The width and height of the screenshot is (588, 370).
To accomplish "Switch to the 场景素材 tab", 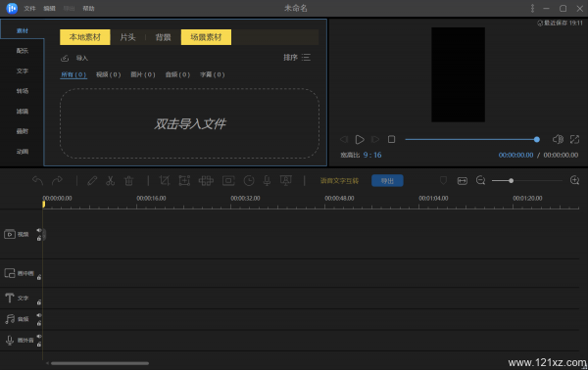I will click(206, 37).
